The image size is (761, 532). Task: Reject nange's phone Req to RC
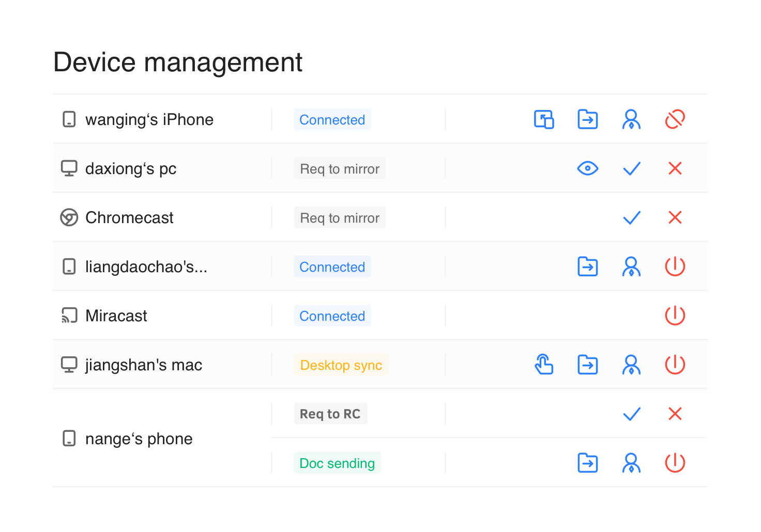675,414
